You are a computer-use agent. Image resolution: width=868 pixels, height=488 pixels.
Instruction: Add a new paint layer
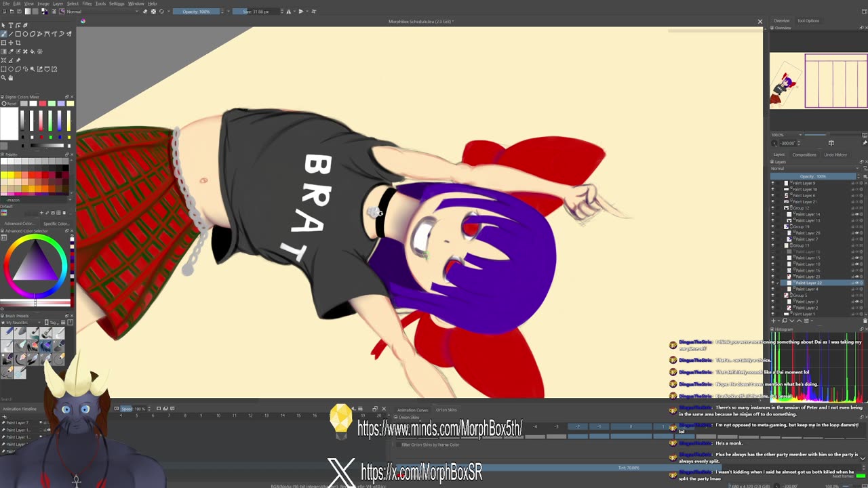pyautogui.click(x=774, y=321)
